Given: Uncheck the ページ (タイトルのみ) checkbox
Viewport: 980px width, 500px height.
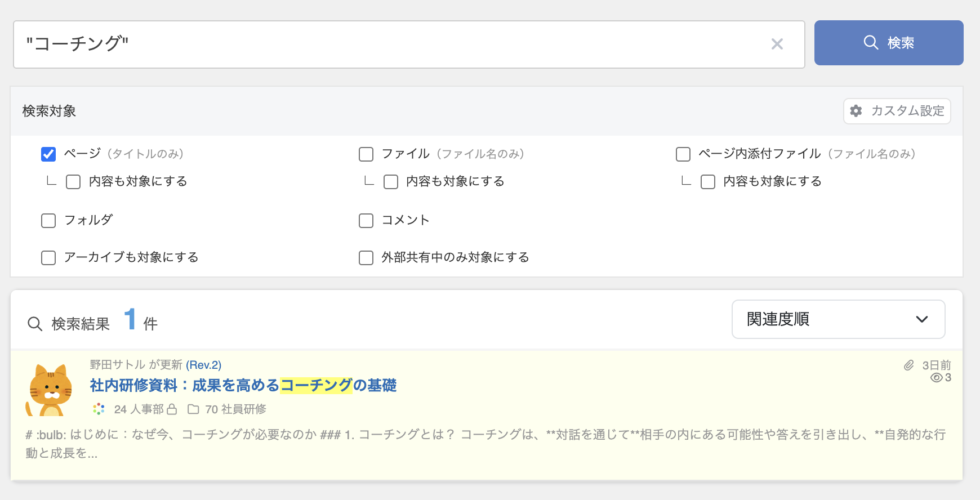Looking at the screenshot, I should [x=48, y=154].
